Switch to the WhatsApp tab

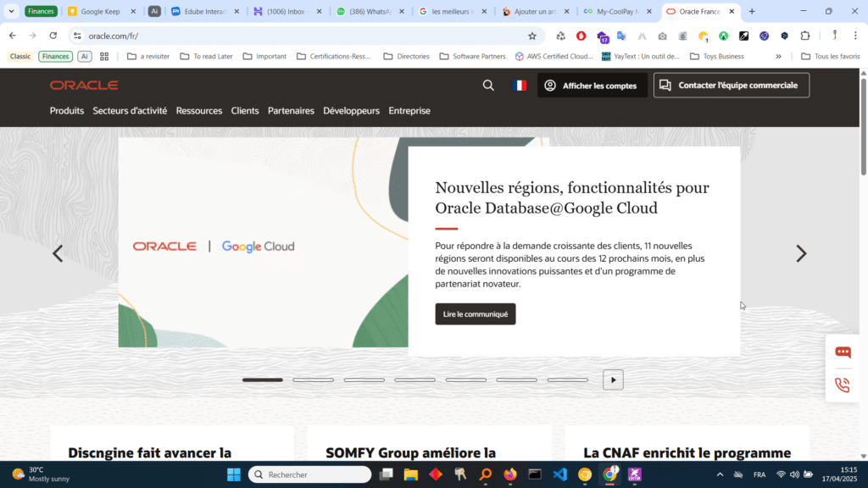[370, 11]
